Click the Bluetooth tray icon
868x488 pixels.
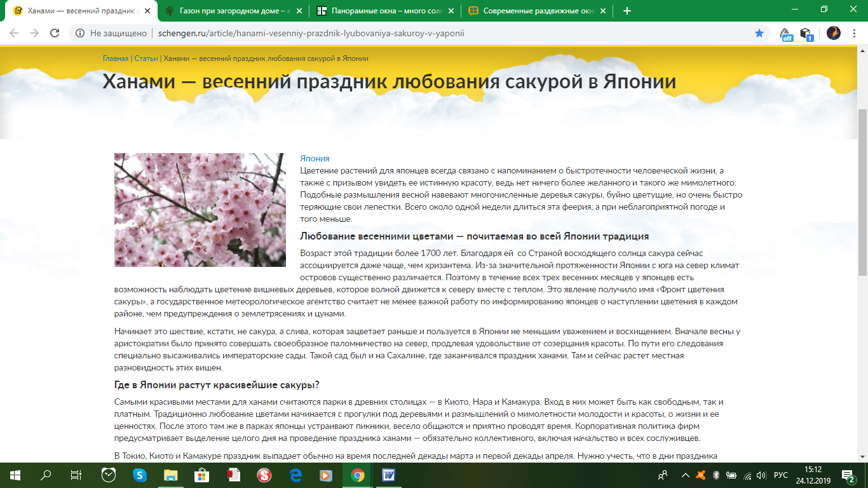tap(715, 475)
